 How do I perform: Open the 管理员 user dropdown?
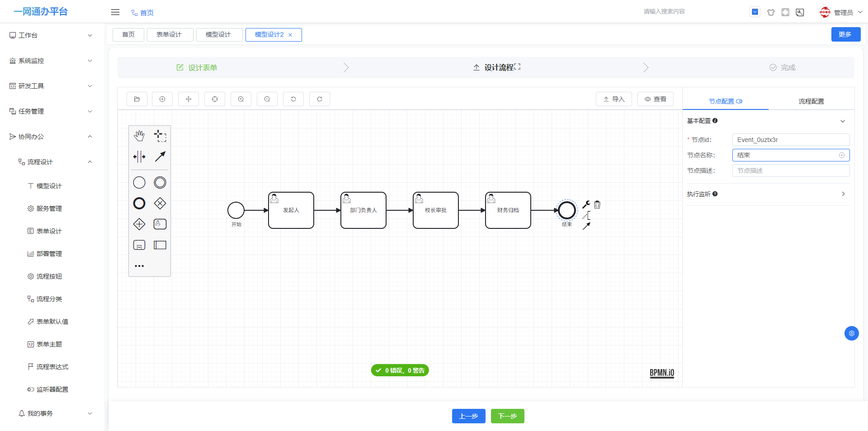pos(841,12)
